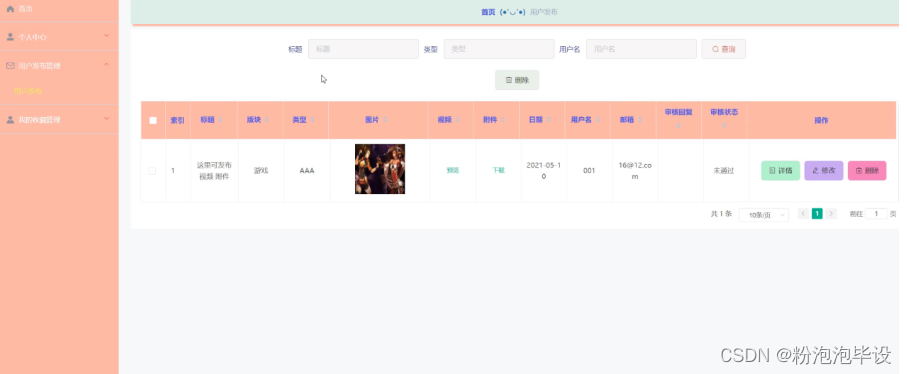Screen dimensions: 907x374
Task: Select the 用户发布 submenu item
Action: point(28,91)
